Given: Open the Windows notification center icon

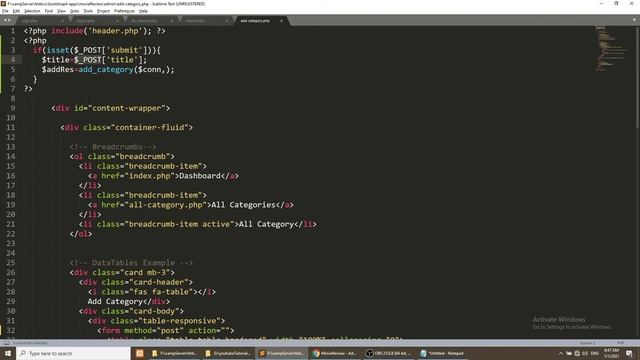Looking at the screenshot, I should click(629, 353).
